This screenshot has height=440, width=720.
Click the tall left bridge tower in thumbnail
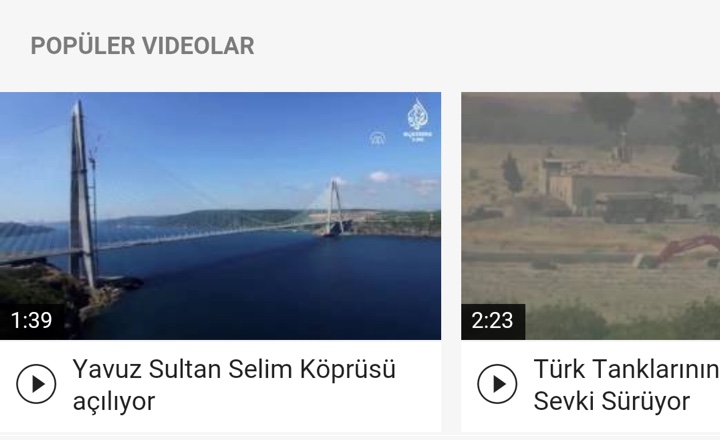pos(81,193)
